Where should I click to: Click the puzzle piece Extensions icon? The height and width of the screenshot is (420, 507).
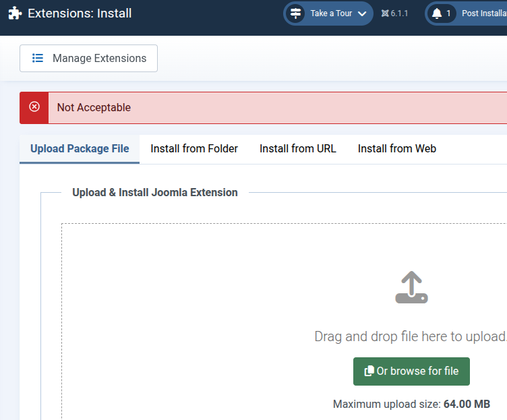click(x=15, y=13)
